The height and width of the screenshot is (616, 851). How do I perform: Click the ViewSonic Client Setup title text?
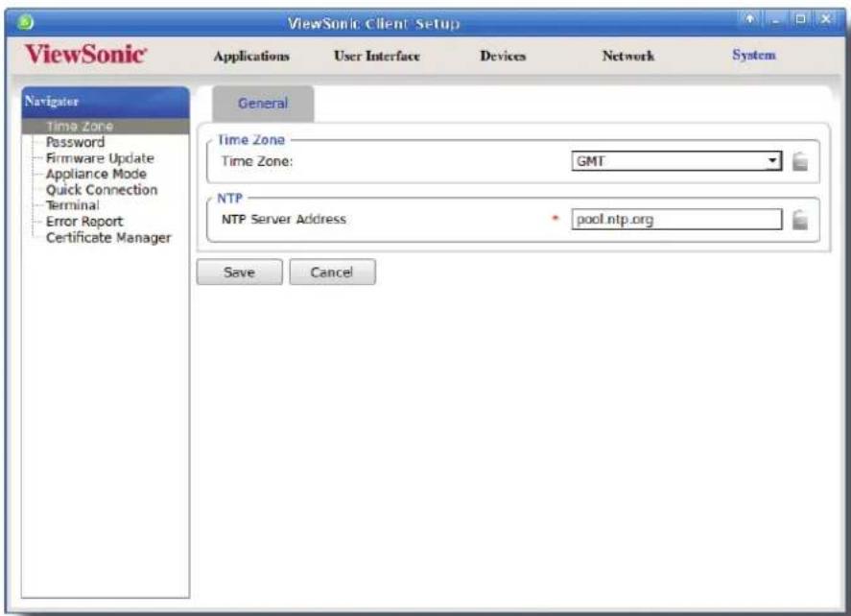point(373,24)
